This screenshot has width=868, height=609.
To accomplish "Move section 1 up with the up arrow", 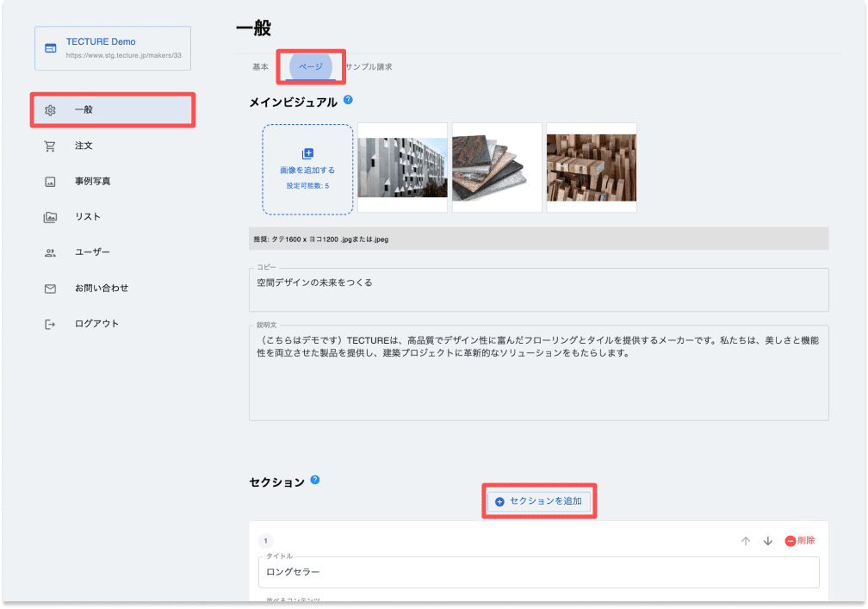I will 745,540.
